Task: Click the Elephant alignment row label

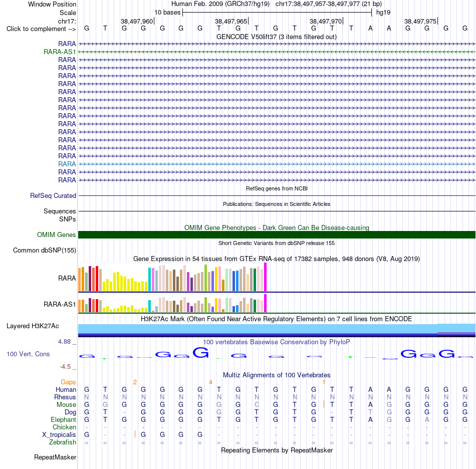Action: click(63, 419)
